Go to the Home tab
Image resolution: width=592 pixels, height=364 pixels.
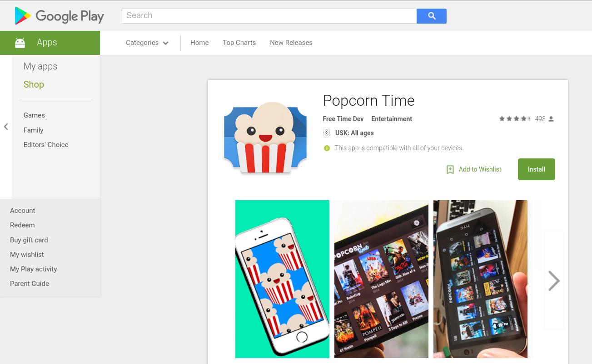199,43
